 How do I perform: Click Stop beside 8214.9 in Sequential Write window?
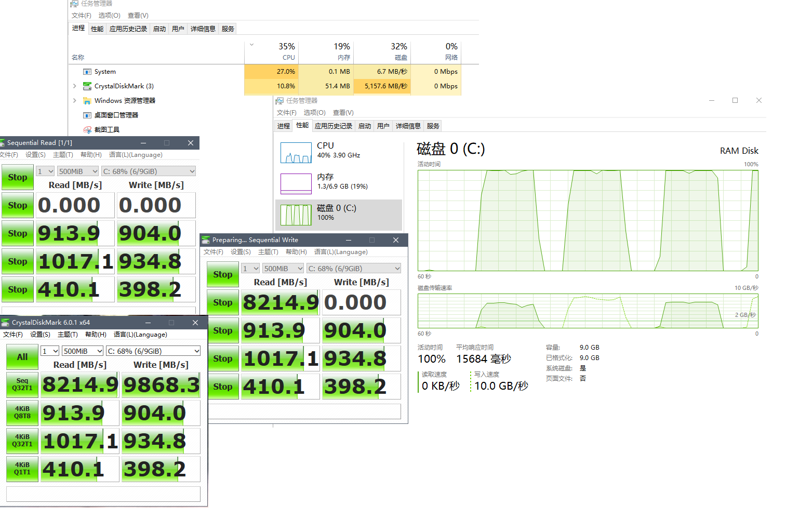223,302
